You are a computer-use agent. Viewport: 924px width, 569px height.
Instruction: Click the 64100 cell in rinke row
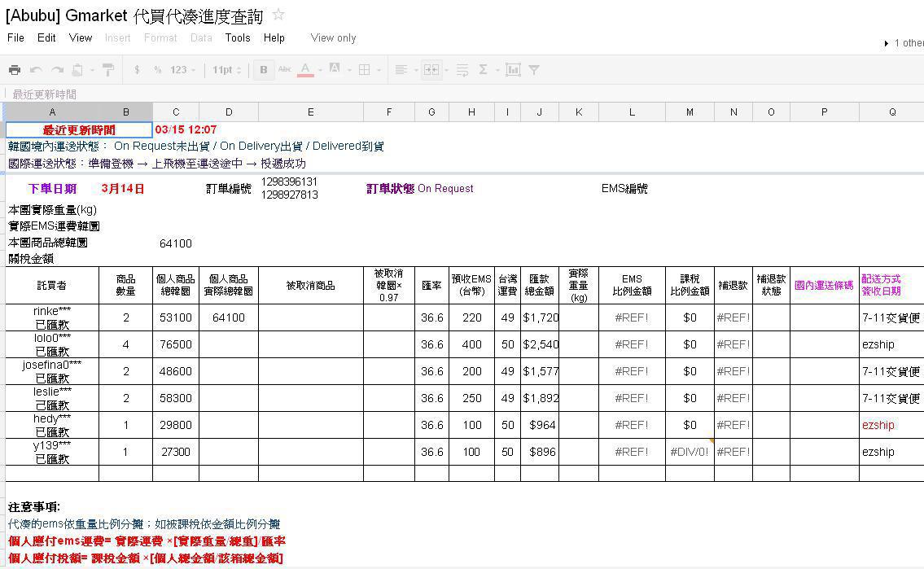[229, 317]
